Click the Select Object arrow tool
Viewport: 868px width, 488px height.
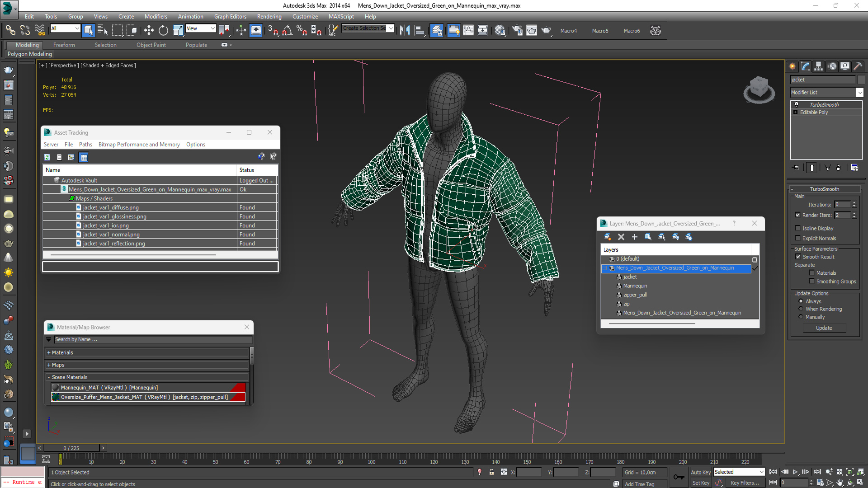point(88,30)
